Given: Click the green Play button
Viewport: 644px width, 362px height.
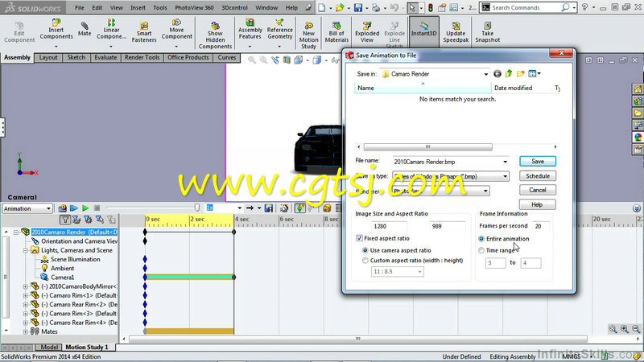Looking at the screenshot, I should [85, 208].
